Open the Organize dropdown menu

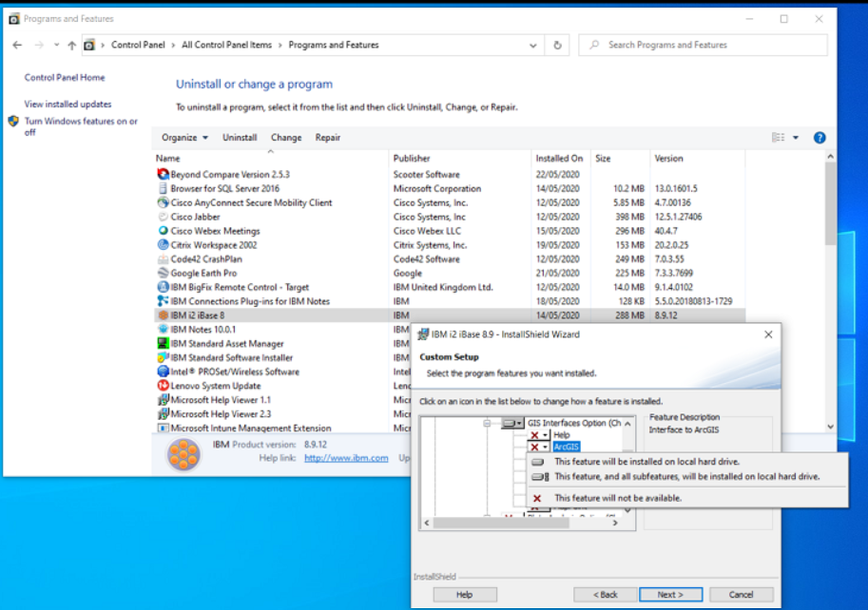coord(183,137)
